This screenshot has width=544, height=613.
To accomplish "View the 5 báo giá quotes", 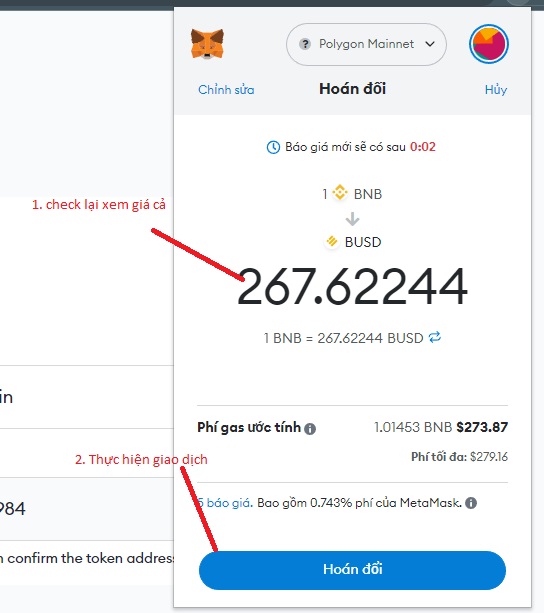I will pos(225,503).
